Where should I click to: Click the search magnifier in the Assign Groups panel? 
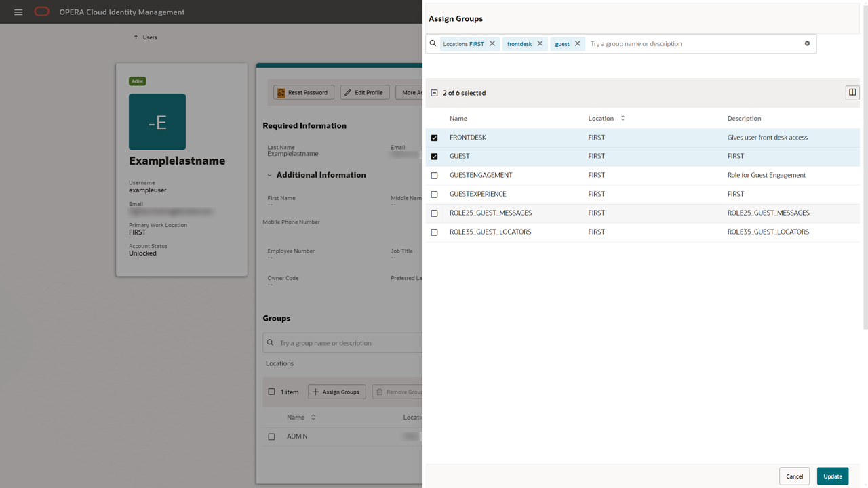pyautogui.click(x=433, y=43)
